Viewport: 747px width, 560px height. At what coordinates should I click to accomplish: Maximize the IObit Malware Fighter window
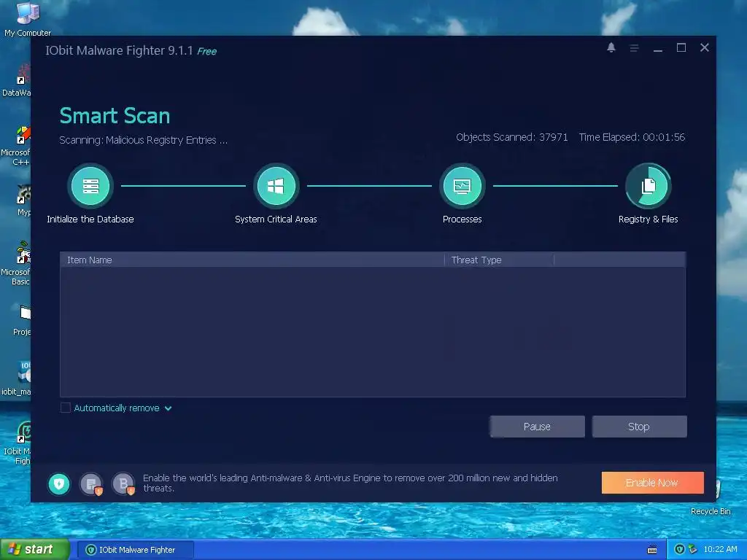[681, 47]
